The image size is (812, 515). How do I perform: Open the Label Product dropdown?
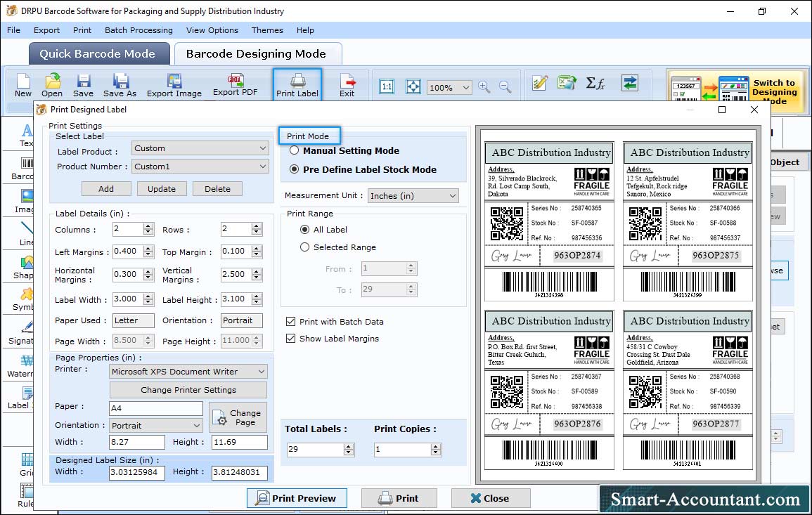point(200,148)
